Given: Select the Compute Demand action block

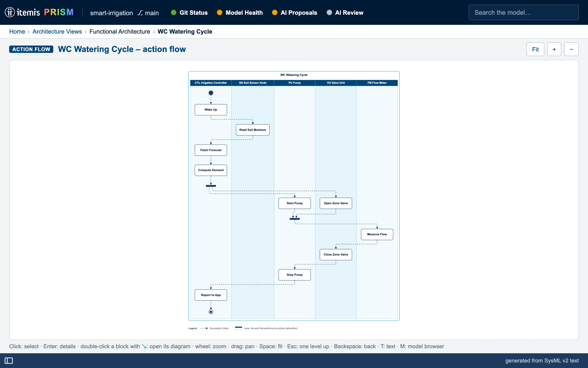Looking at the screenshot, I should coord(211,170).
